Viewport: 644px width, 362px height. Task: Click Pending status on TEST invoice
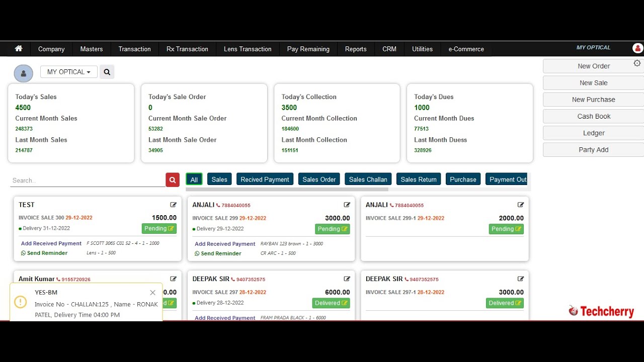(159, 229)
